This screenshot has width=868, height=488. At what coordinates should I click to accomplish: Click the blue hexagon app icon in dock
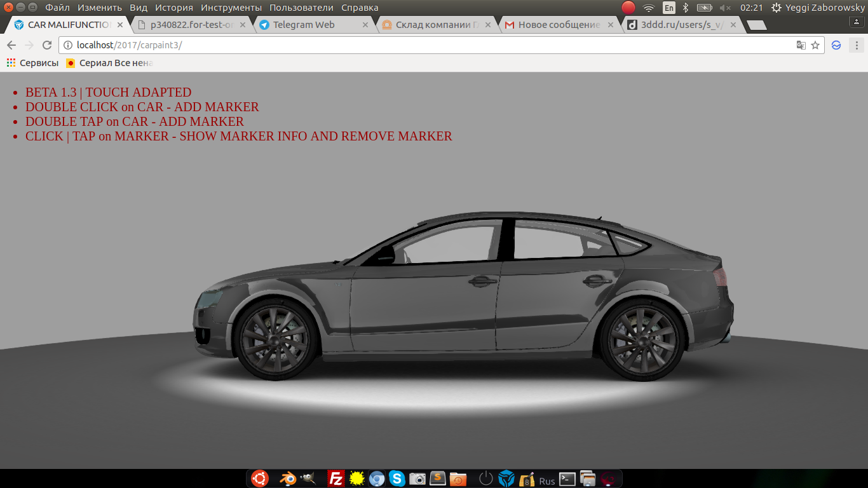click(x=506, y=478)
